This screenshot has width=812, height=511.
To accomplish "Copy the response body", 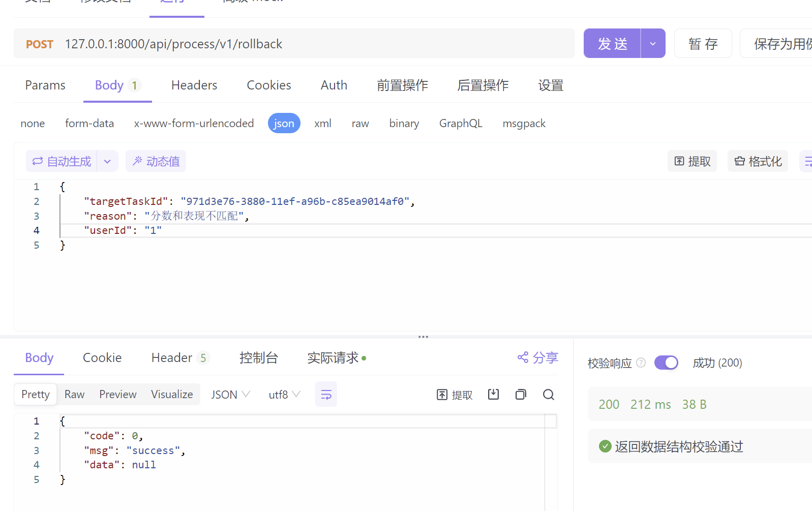I will coord(521,395).
